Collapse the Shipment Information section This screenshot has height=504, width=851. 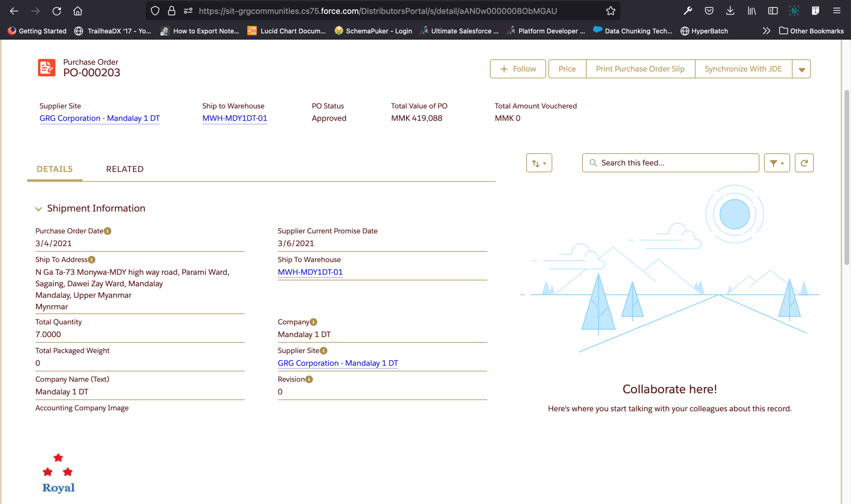point(38,209)
